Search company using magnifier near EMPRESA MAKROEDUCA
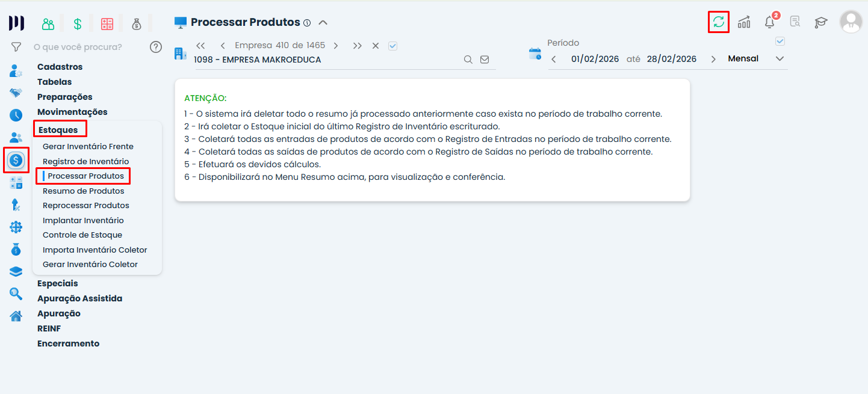Viewport: 868px width, 394px height. click(x=468, y=60)
